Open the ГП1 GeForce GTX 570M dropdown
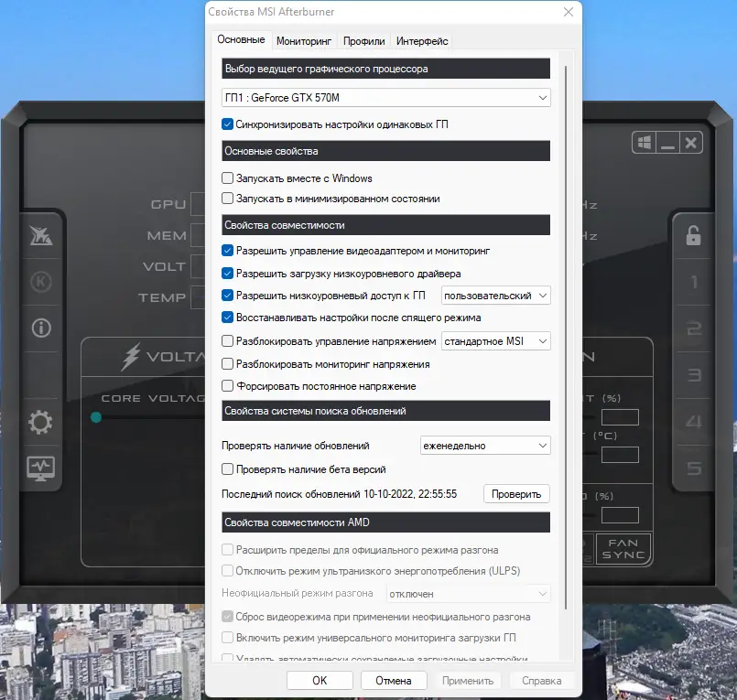This screenshot has width=737, height=700. 385,98
